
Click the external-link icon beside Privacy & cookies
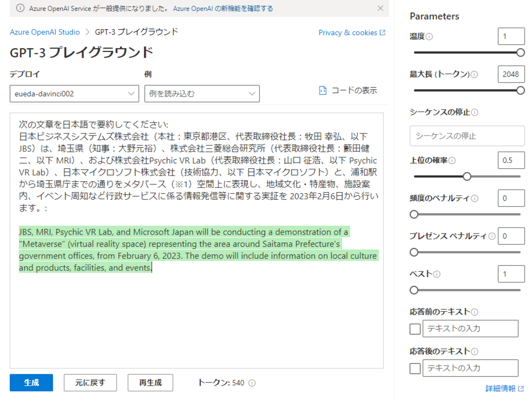pos(383,33)
